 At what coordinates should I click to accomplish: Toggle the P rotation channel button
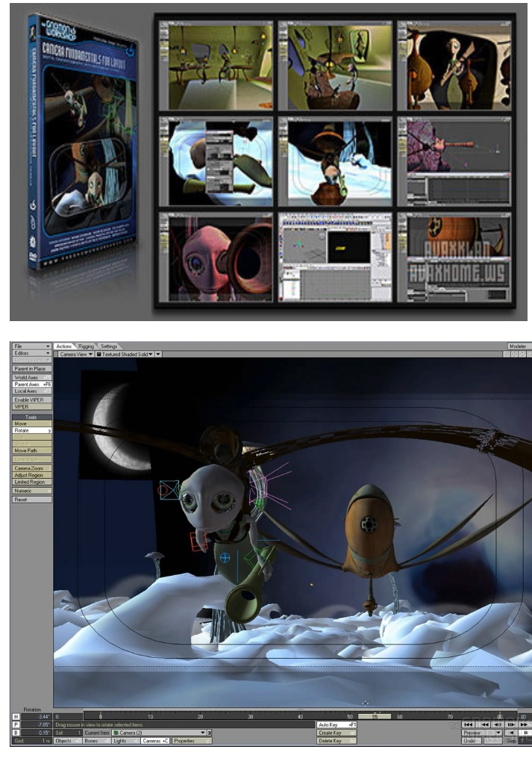[x=16, y=724]
